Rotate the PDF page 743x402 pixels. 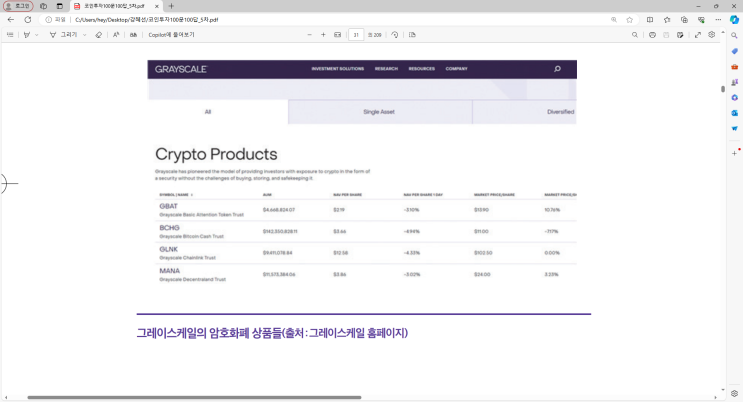pos(395,35)
